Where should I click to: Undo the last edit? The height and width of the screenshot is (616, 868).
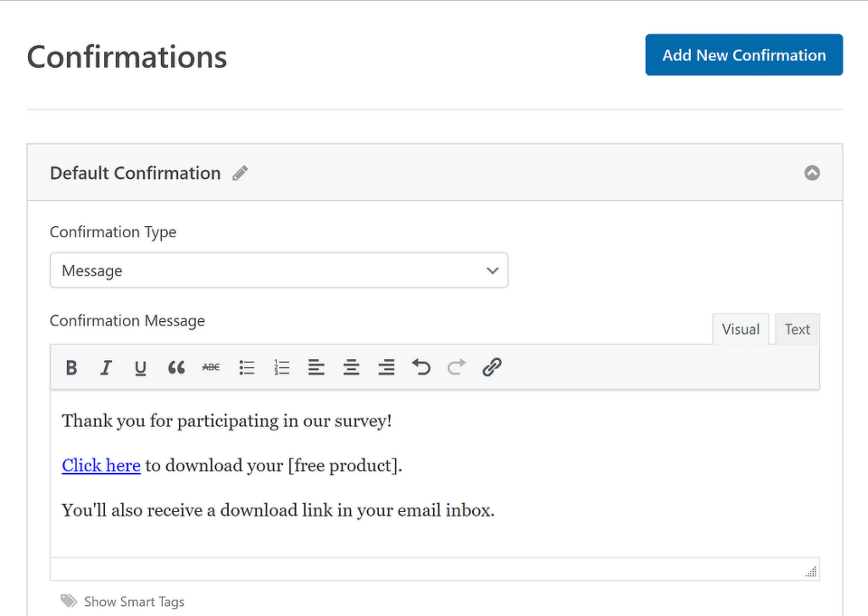pos(421,367)
